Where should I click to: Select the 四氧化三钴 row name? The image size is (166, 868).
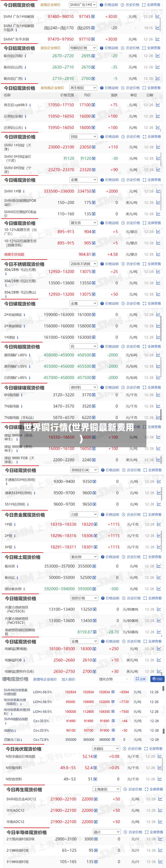click(12, 739)
